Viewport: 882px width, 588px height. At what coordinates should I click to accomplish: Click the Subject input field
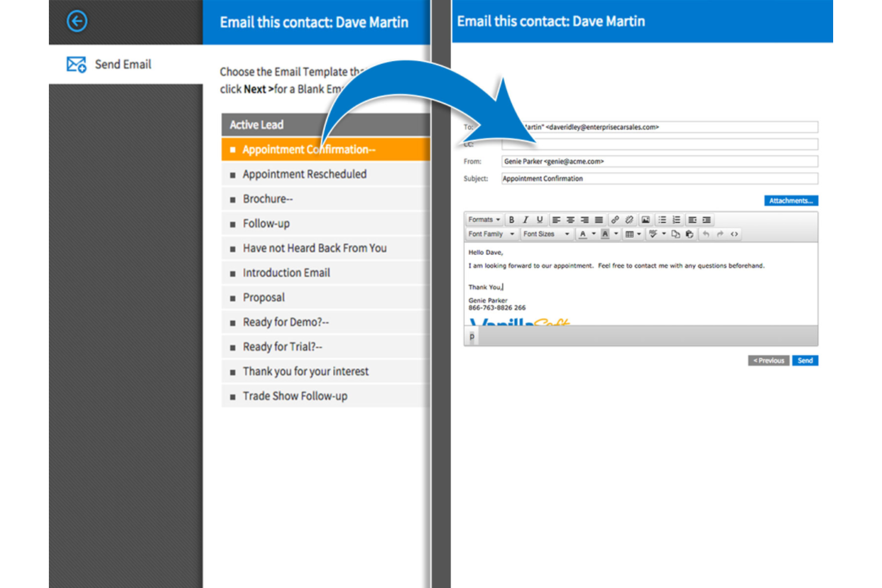(x=656, y=178)
